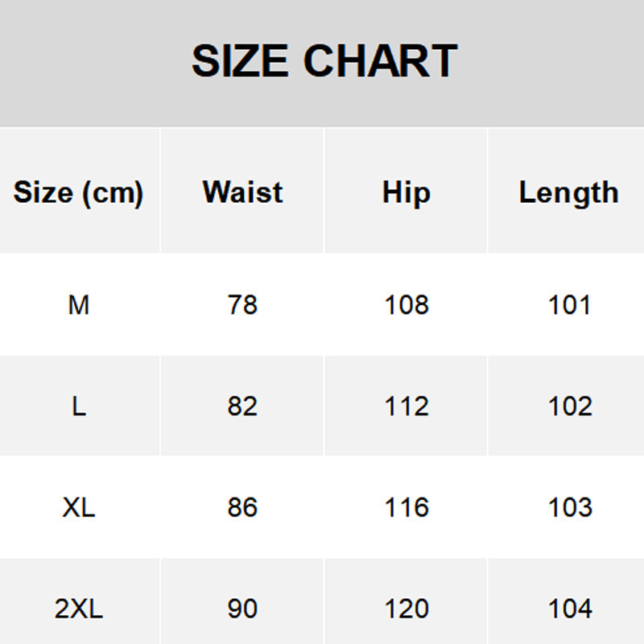This screenshot has width=644, height=644.
Task: Click the SIZE CHART title
Action: point(324,61)
